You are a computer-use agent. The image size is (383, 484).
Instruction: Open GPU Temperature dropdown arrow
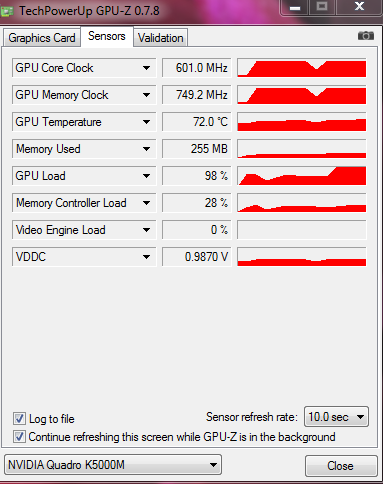(146, 122)
